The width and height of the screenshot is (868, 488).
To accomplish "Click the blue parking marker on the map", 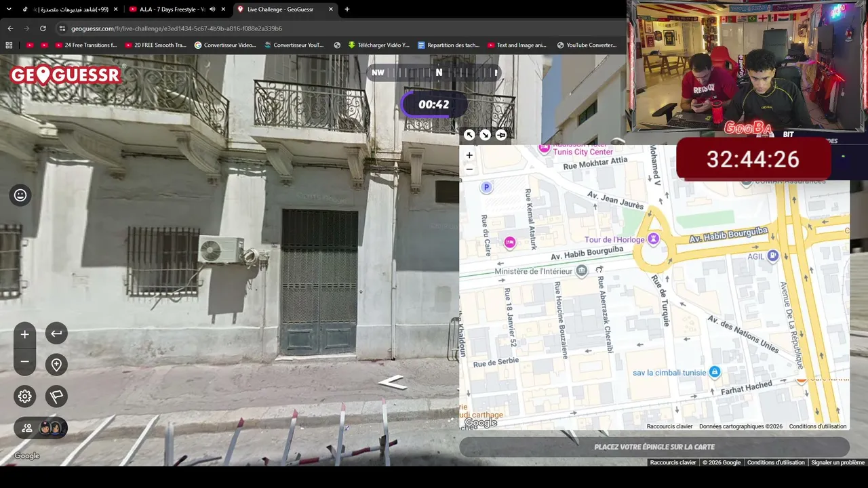I will click(x=486, y=187).
